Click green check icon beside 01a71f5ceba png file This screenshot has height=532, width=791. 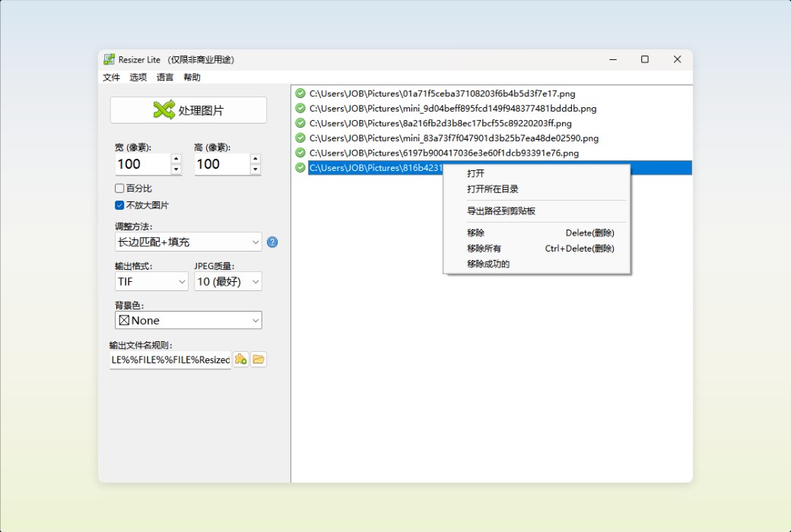pos(300,93)
